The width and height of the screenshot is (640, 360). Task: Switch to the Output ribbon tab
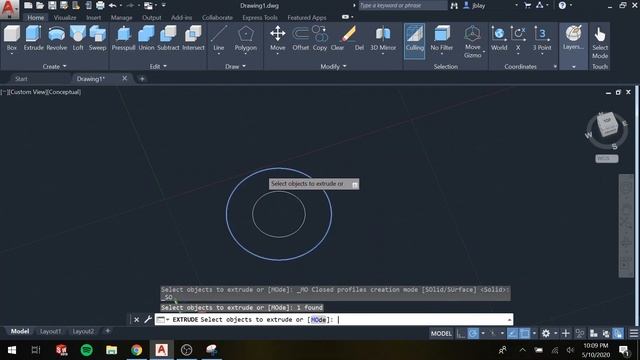(151, 18)
